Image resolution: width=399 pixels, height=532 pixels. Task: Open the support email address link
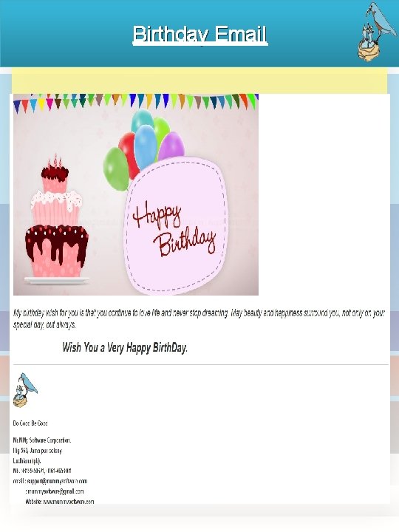(x=57, y=481)
